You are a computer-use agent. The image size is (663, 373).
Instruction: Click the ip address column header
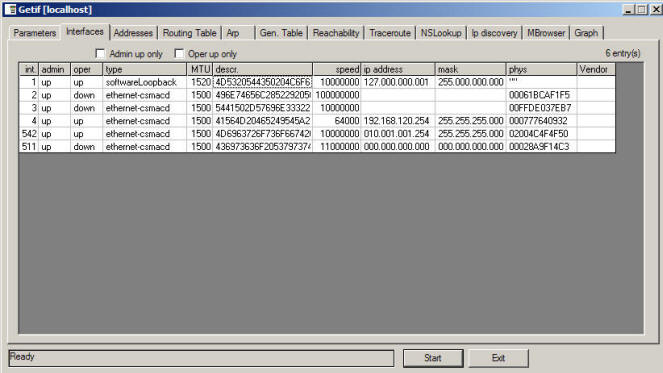click(398, 69)
